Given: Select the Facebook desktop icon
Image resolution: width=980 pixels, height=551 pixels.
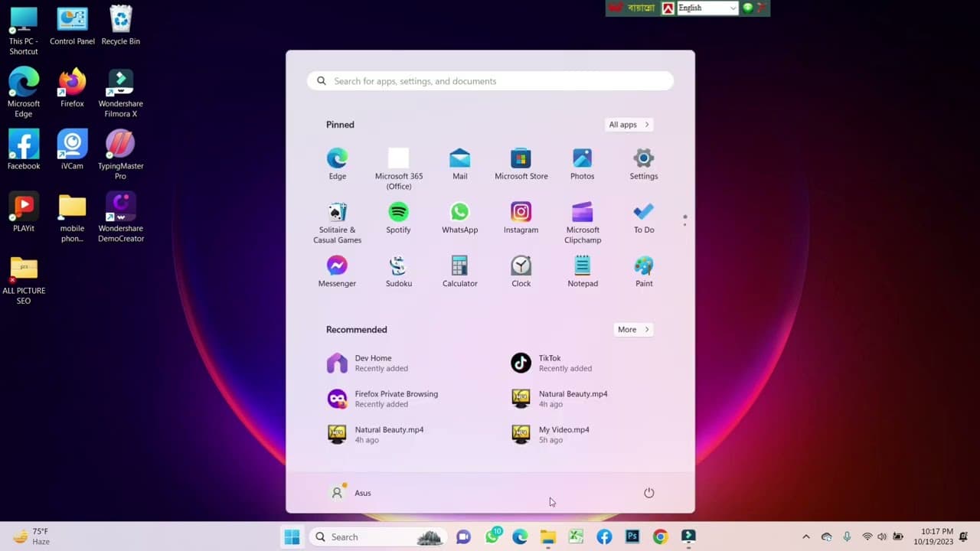Looking at the screenshot, I should pos(24,150).
